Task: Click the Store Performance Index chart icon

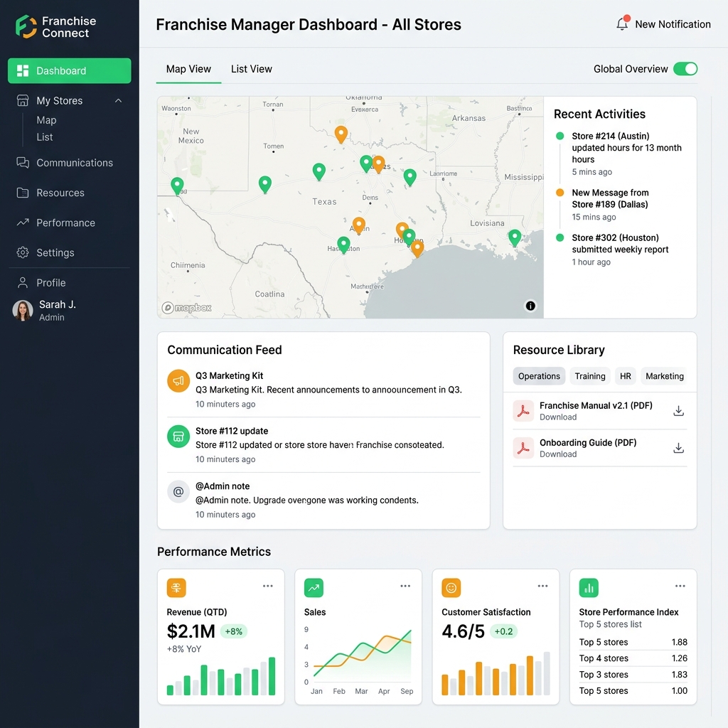Action: pos(589,588)
